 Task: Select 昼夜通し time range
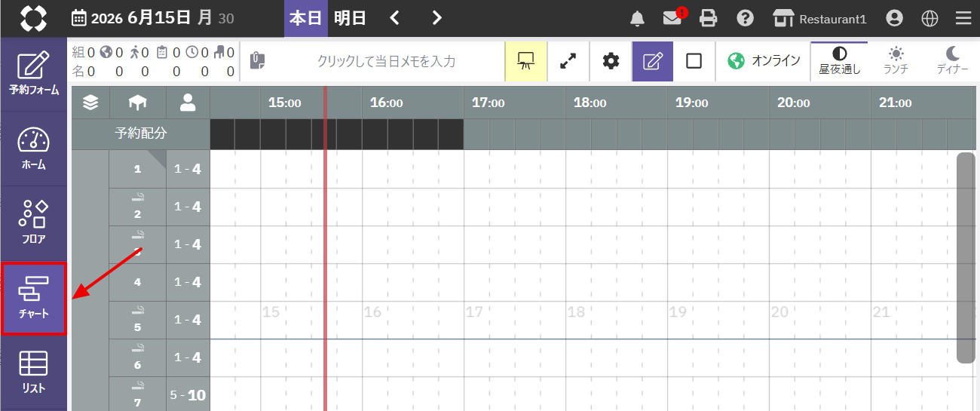[839, 61]
